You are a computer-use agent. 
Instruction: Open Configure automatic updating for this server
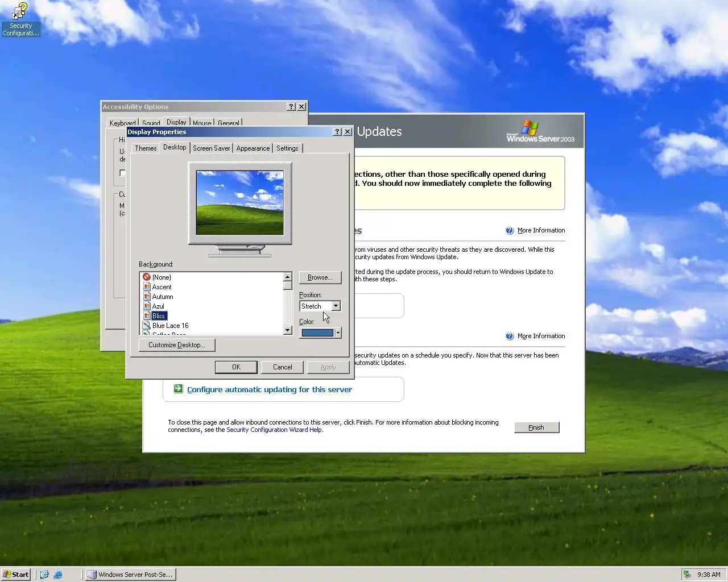click(x=270, y=389)
